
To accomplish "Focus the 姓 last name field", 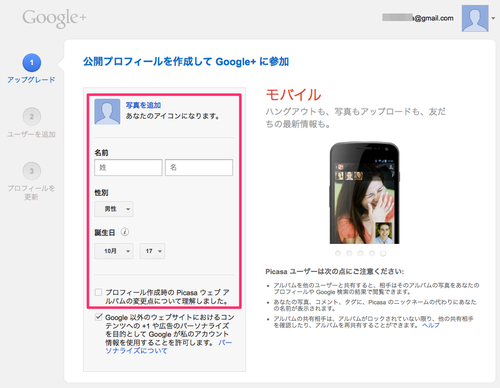I will 128,167.
